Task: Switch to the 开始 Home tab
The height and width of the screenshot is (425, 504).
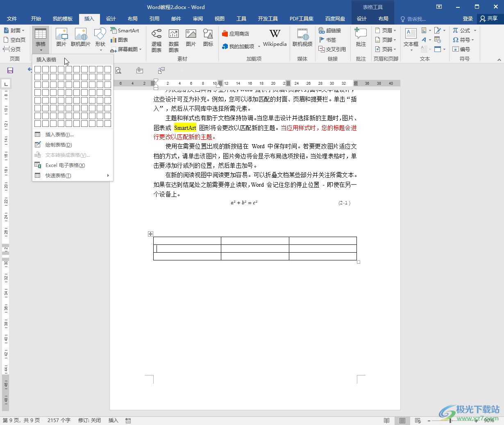Action: point(36,19)
